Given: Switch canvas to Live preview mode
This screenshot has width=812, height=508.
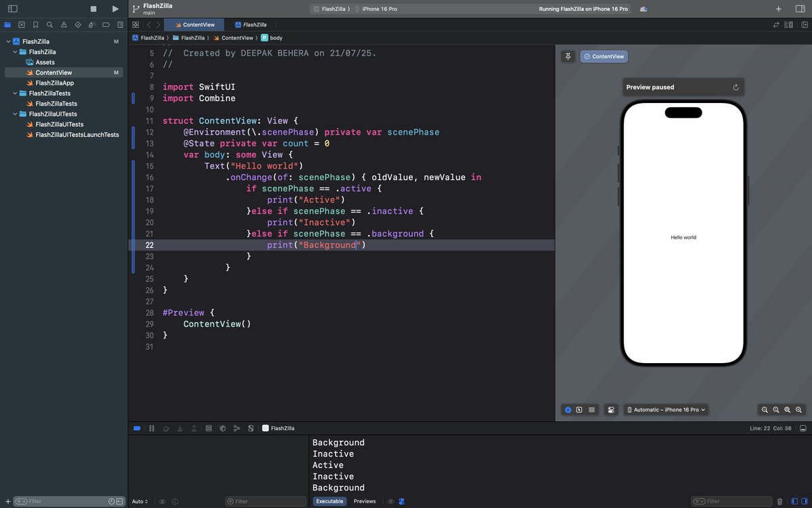Looking at the screenshot, I should pyautogui.click(x=568, y=410).
